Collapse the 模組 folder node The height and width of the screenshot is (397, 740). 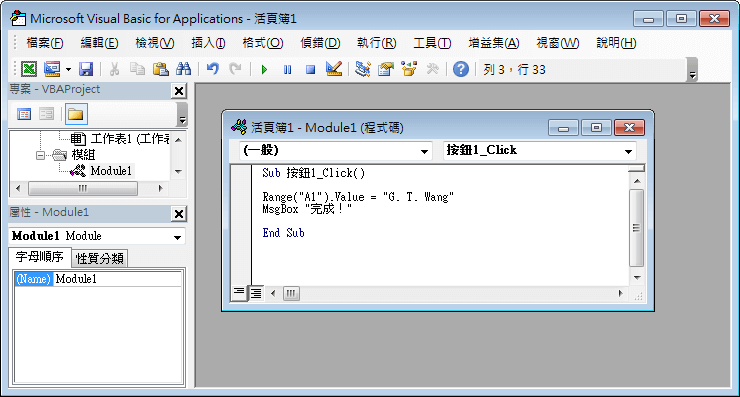pos(41,155)
